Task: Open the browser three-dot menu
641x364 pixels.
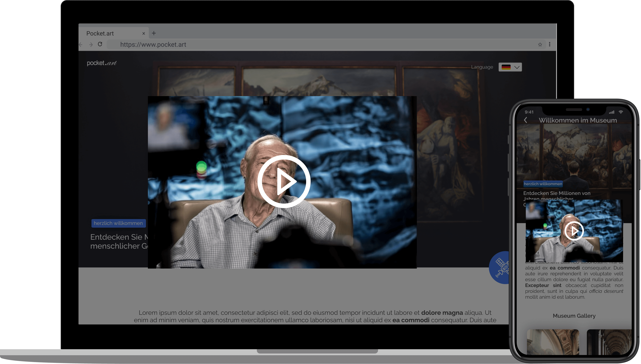Action: click(x=550, y=45)
